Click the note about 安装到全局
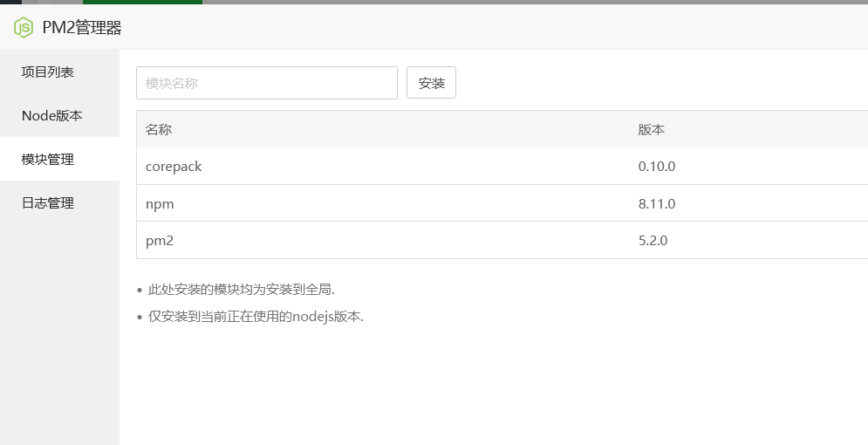 point(242,290)
